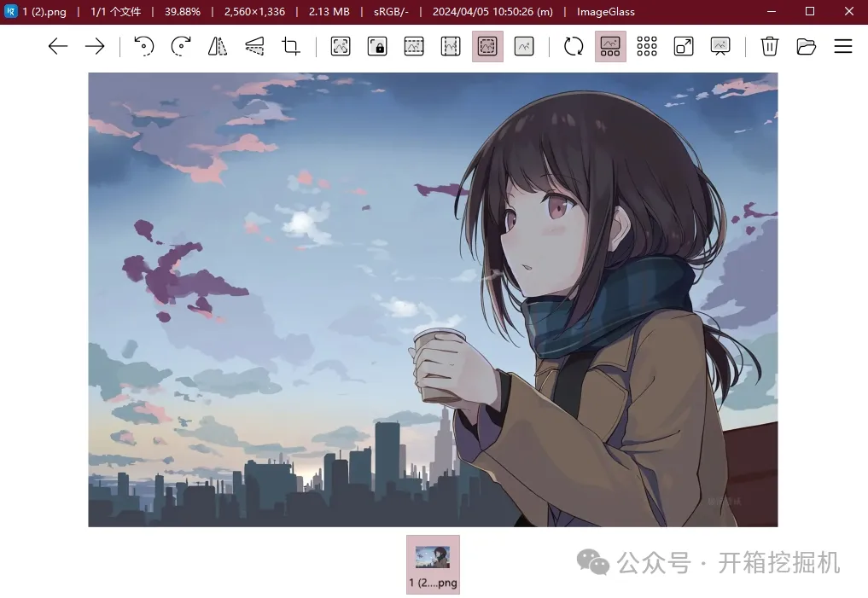Image resolution: width=868 pixels, height=598 pixels.
Task: Enable auto zoom mode
Action: (341, 47)
